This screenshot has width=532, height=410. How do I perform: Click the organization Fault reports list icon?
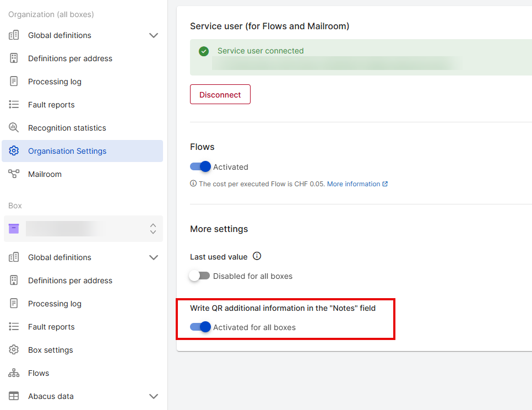pyautogui.click(x=14, y=105)
